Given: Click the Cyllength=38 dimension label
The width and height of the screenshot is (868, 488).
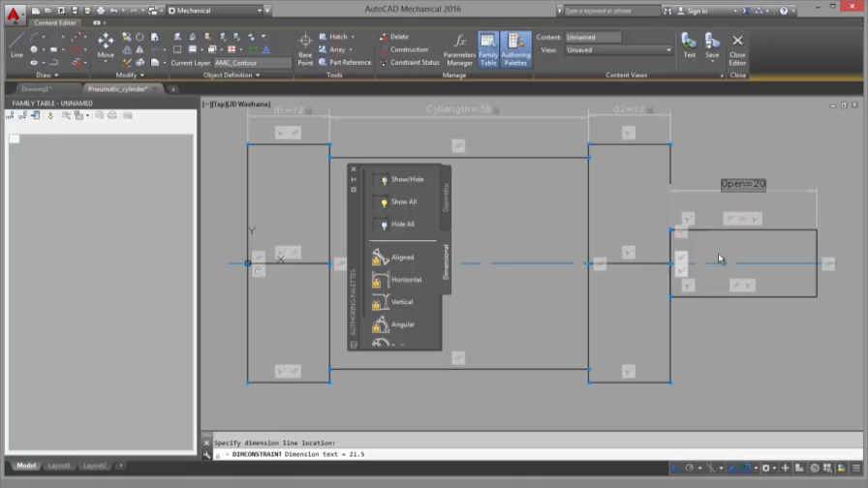Looking at the screenshot, I should tap(459, 109).
